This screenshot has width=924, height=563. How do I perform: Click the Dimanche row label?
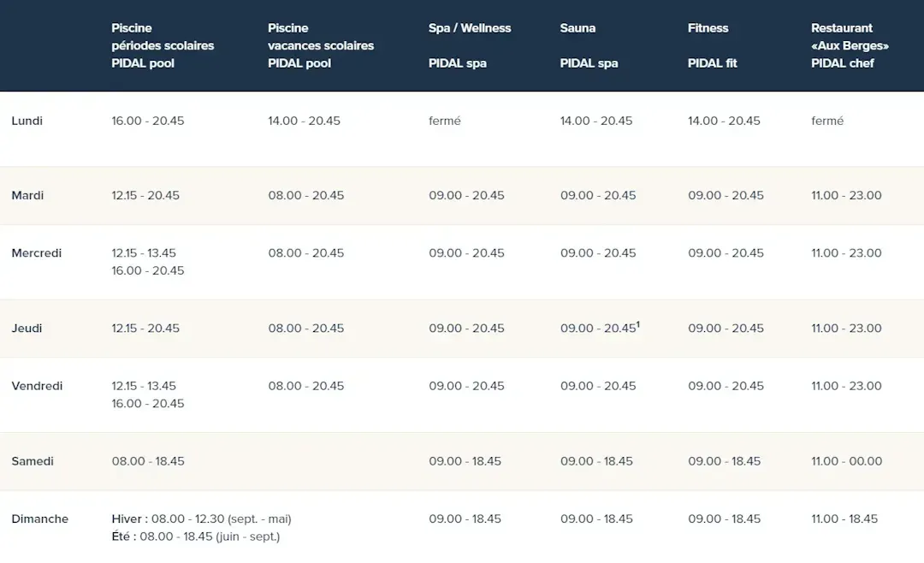point(39,519)
